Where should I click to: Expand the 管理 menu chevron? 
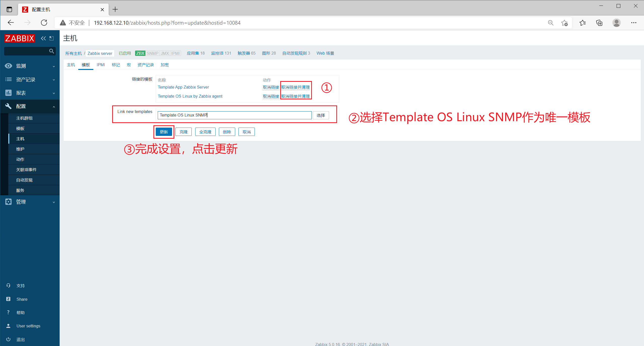[54, 202]
